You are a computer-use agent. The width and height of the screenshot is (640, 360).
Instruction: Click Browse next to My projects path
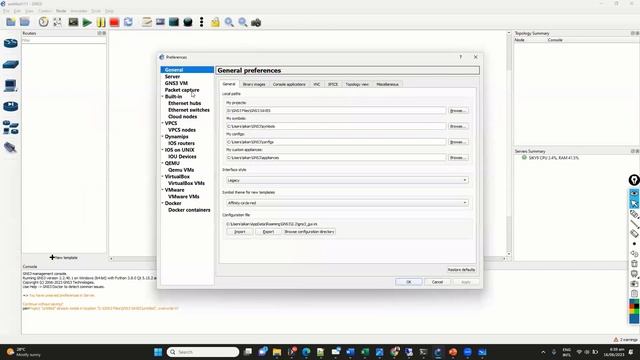pos(458,111)
